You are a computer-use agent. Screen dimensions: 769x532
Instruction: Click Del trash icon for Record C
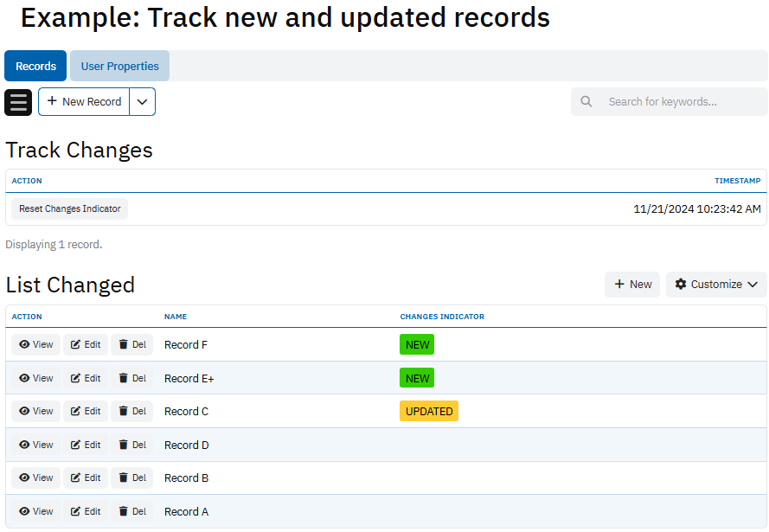click(123, 412)
